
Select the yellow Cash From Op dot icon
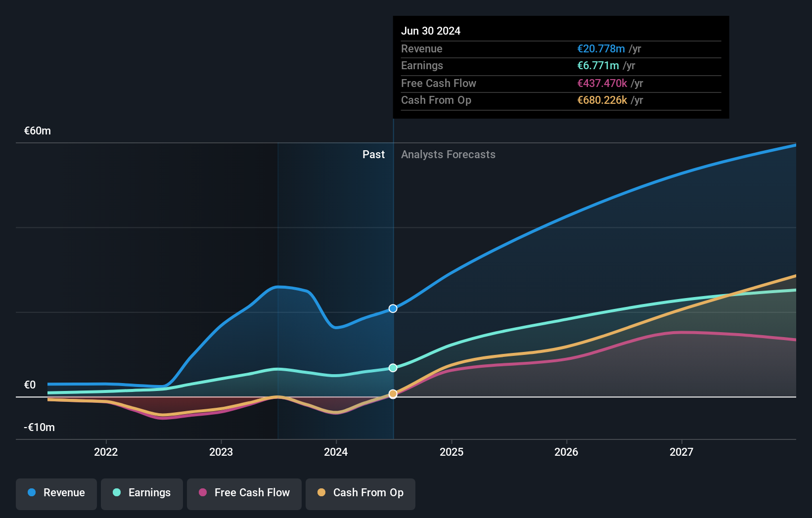pos(321,493)
